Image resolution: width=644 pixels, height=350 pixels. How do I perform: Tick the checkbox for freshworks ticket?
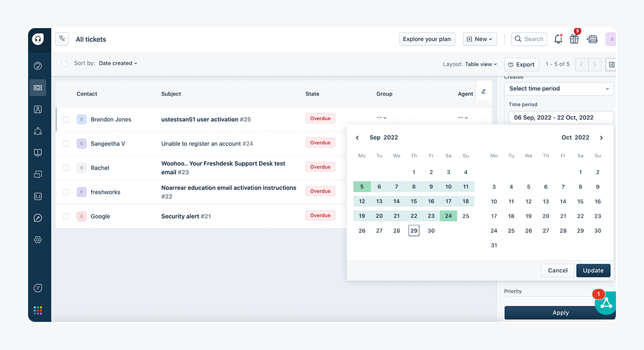66,192
